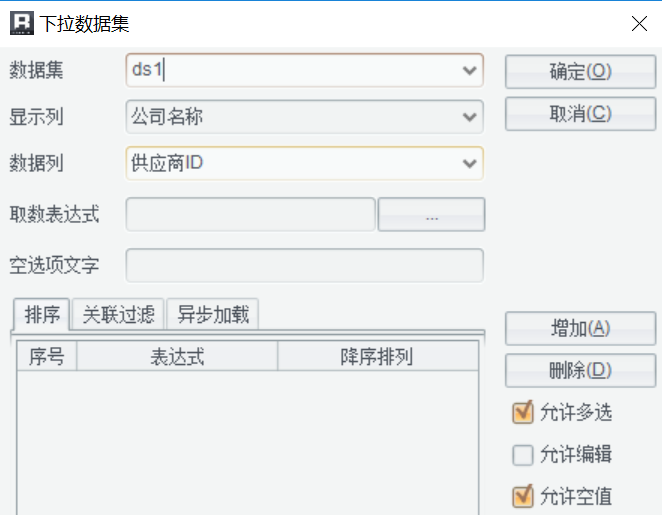Open expression editor with ellipsis button
Screen dimensions: 662x515
pos(431,215)
